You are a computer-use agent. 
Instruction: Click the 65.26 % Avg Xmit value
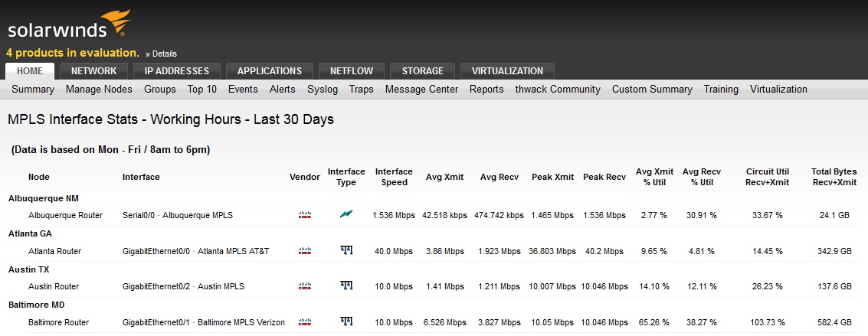[654, 322]
